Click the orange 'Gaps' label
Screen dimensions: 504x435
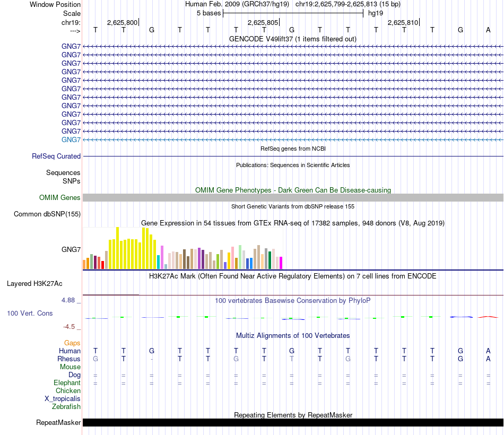click(72, 343)
